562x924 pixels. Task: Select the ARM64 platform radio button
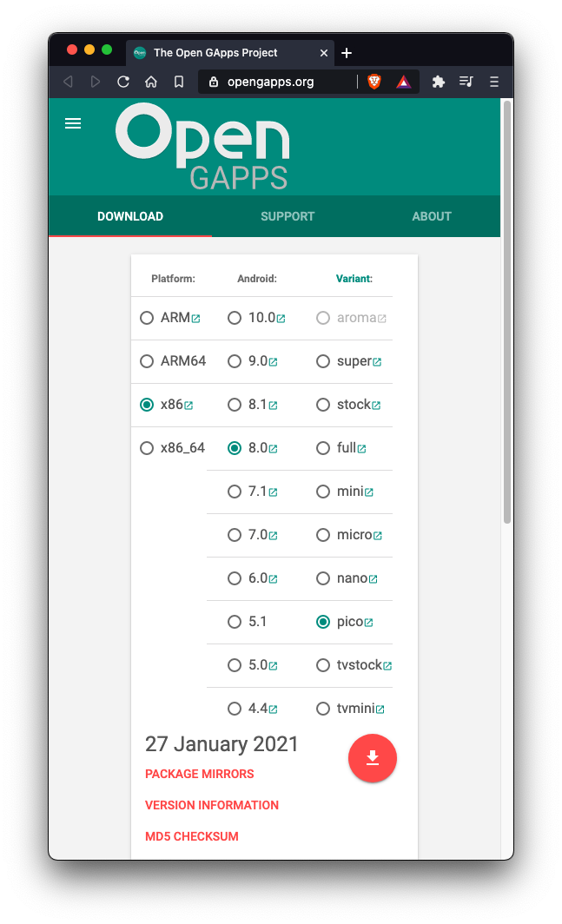(x=147, y=361)
